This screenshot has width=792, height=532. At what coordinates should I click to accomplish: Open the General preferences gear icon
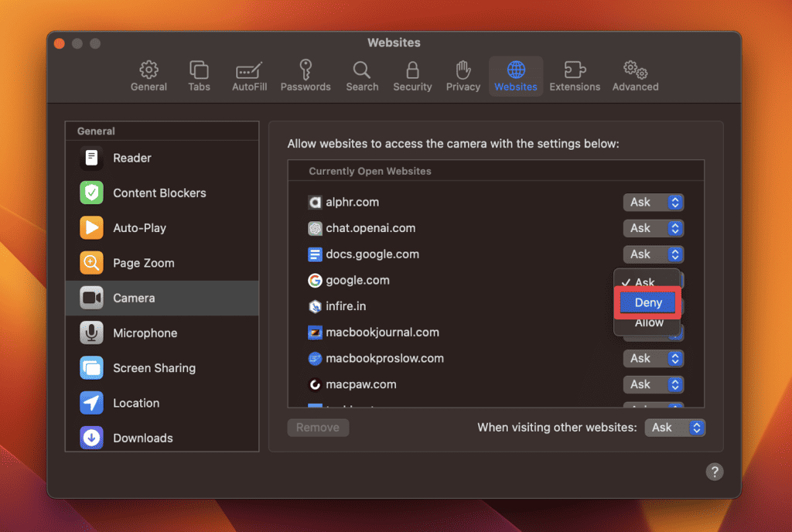[148, 70]
